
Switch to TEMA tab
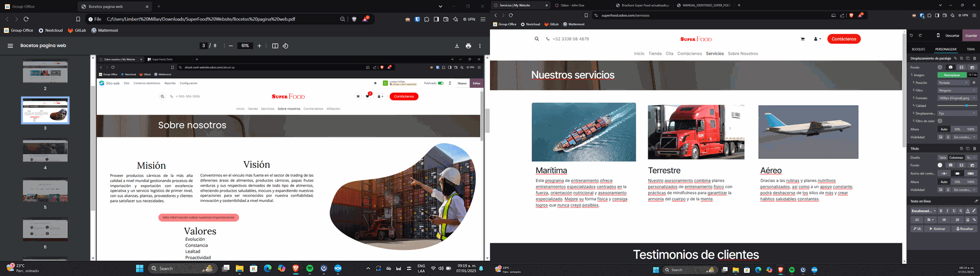click(971, 49)
